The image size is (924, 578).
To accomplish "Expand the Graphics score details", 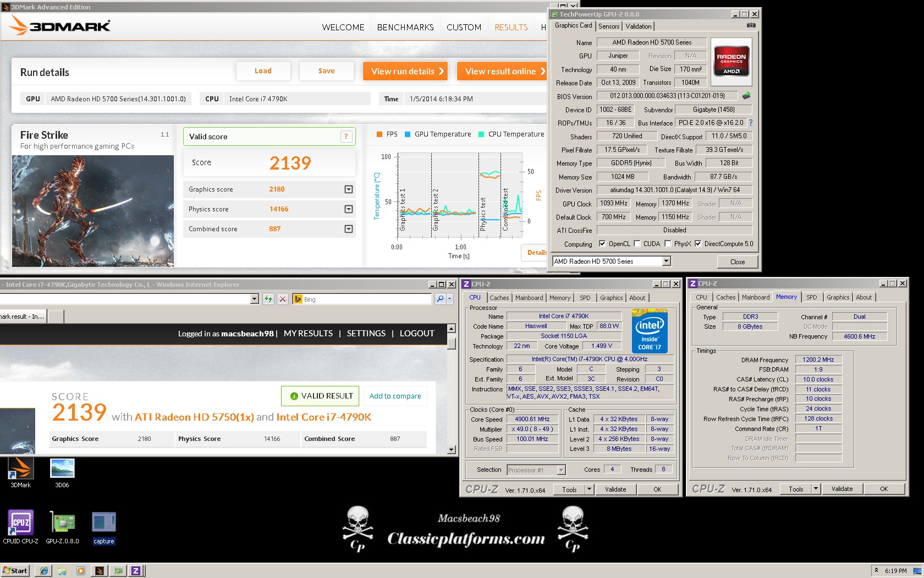I will click(348, 189).
